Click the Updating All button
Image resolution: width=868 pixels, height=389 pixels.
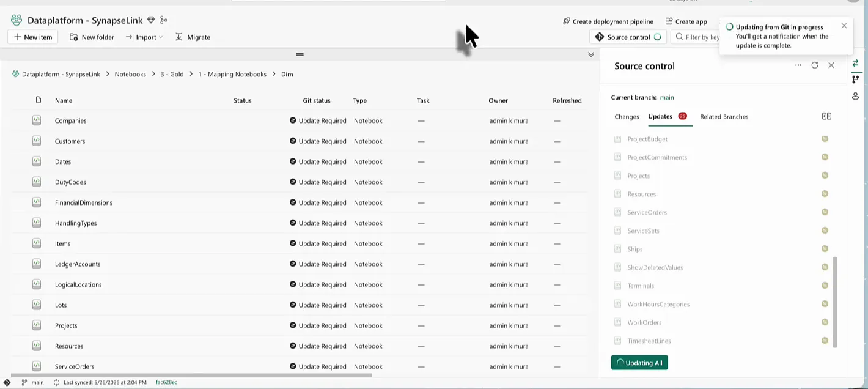639,363
